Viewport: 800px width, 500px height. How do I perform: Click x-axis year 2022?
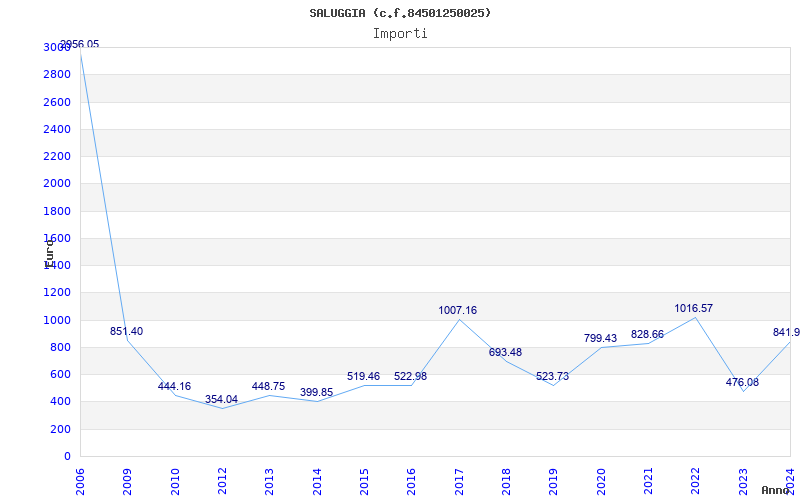[x=696, y=482]
